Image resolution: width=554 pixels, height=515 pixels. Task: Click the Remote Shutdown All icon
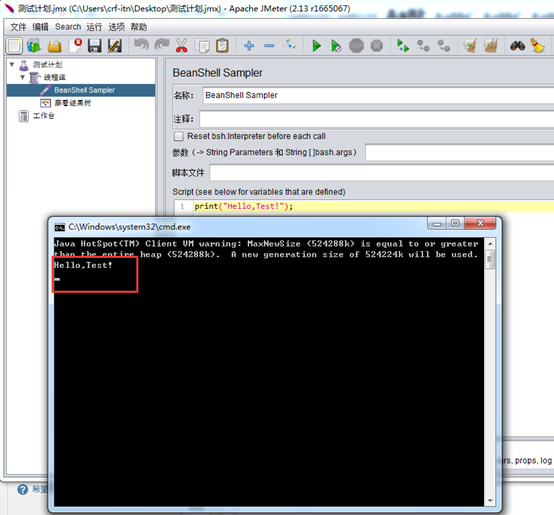point(443,46)
